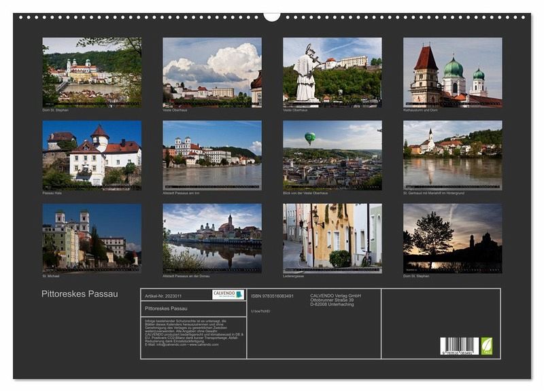Select the St. Gertraud mit Mariahilf photo
This screenshot has height=392, width=544.
point(452,155)
